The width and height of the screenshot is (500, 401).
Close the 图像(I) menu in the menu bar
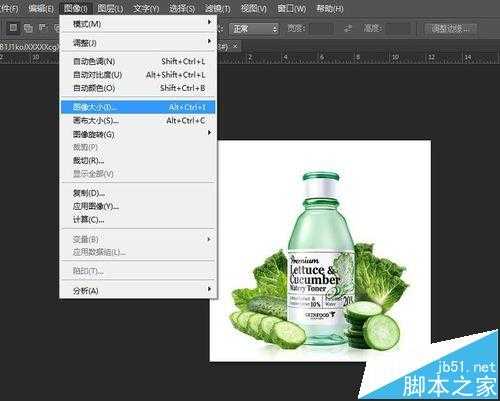click(x=75, y=8)
